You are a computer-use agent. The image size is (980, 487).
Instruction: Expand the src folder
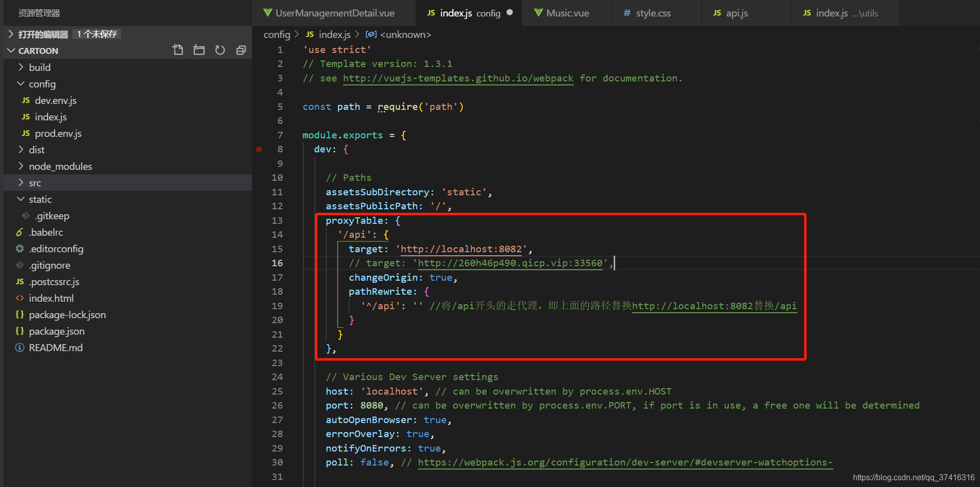(20, 182)
